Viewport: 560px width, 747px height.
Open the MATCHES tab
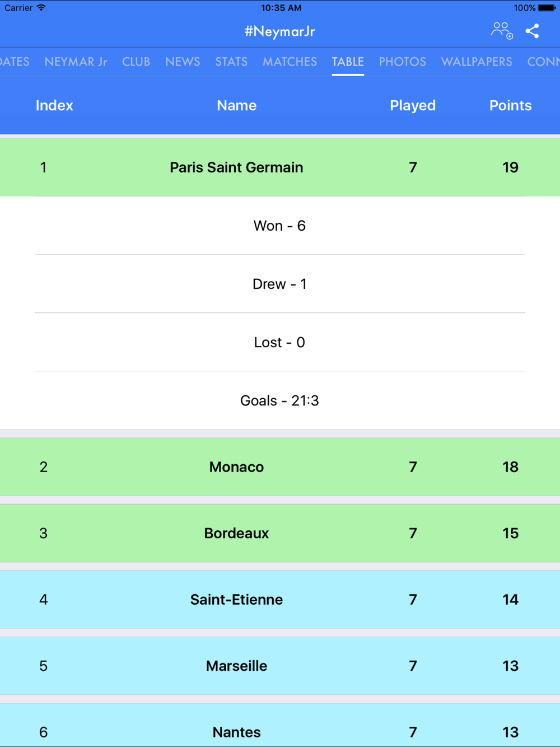pos(290,62)
